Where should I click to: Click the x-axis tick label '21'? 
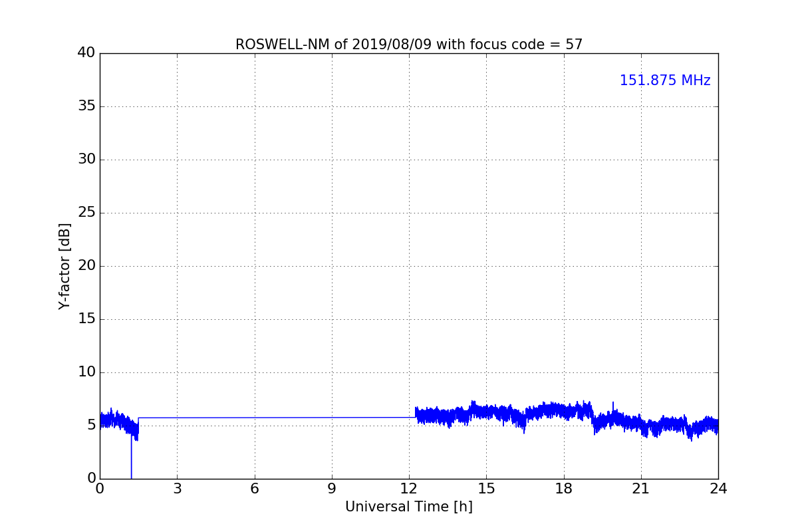click(x=641, y=489)
